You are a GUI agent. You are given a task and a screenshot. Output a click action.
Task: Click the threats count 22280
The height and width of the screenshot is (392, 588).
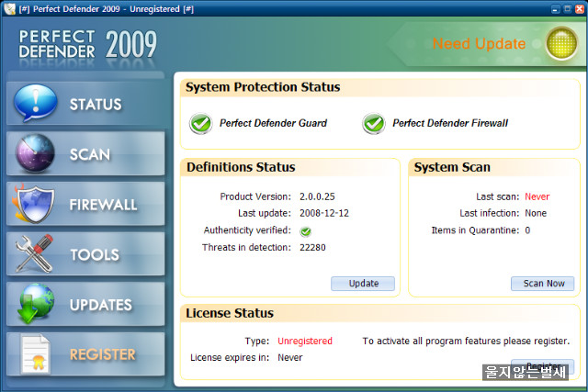click(312, 247)
